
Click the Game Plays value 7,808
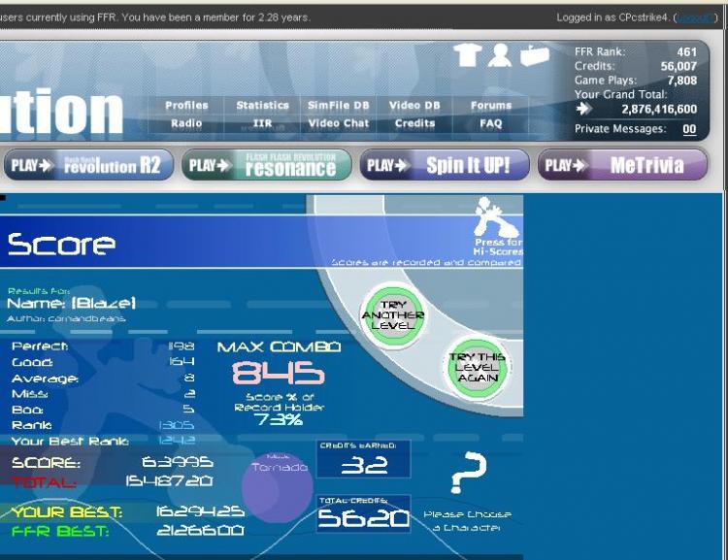pos(682,81)
